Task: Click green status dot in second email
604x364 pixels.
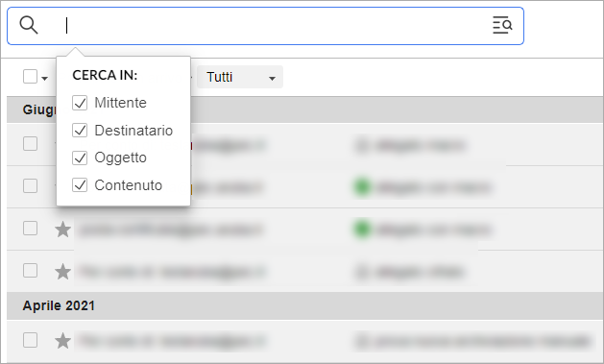Action: point(362,187)
